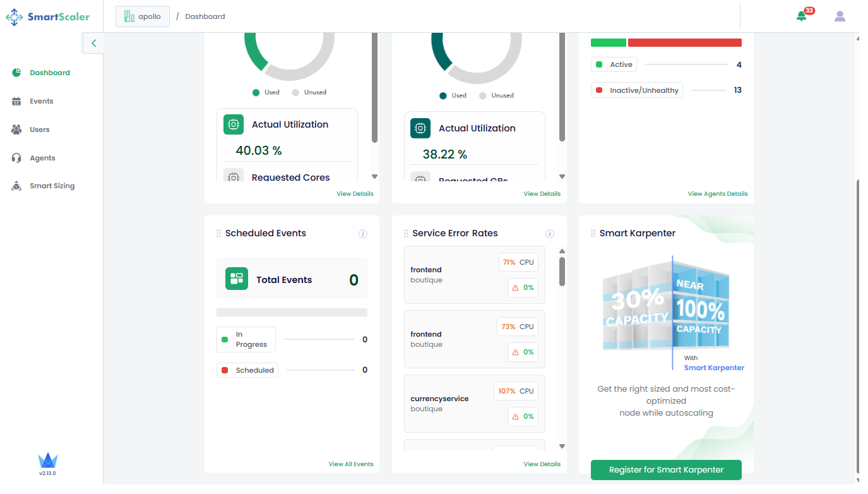Click the down arrow in memory card scrollbar
The width and height of the screenshot is (868, 494).
pos(562,177)
